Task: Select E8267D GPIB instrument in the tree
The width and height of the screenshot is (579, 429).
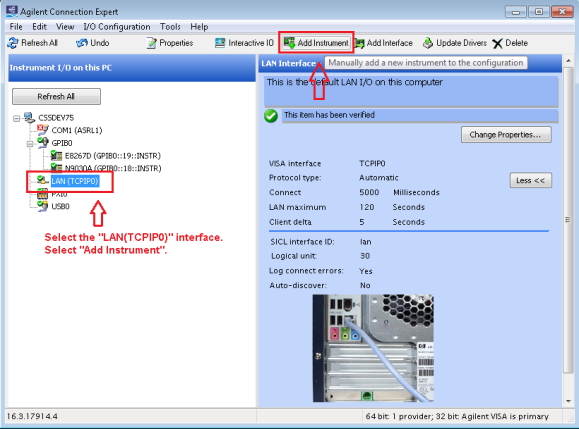Action: 113,156
